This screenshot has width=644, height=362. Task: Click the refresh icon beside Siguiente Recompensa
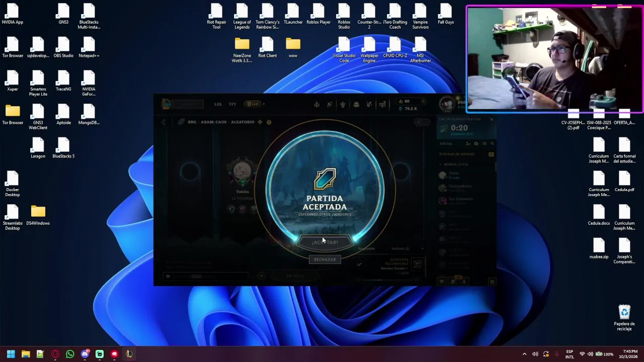pyautogui.click(x=417, y=264)
